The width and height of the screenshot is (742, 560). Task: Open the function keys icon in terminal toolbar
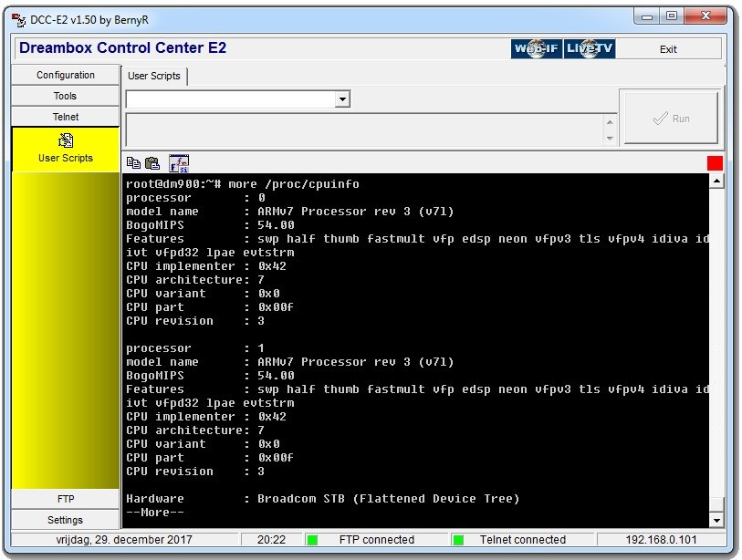pyautogui.click(x=178, y=163)
